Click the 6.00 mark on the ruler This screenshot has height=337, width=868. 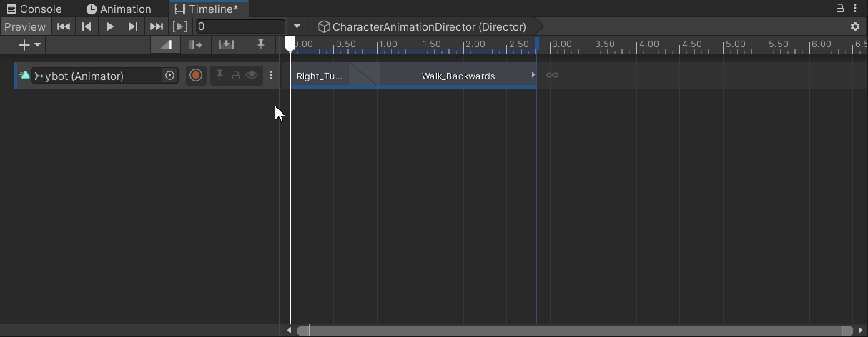pyautogui.click(x=820, y=44)
